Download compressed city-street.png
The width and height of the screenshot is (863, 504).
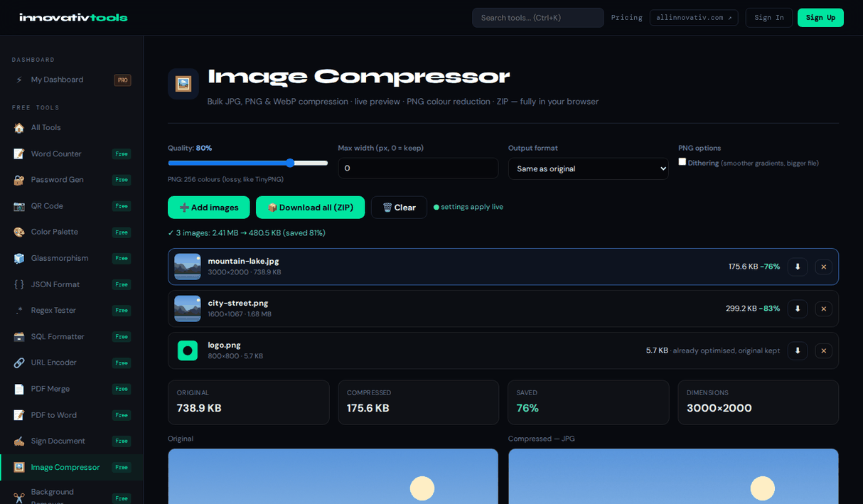point(798,309)
